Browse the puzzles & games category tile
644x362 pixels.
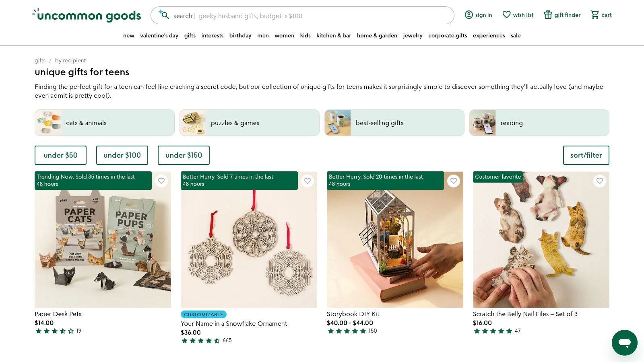click(x=249, y=123)
